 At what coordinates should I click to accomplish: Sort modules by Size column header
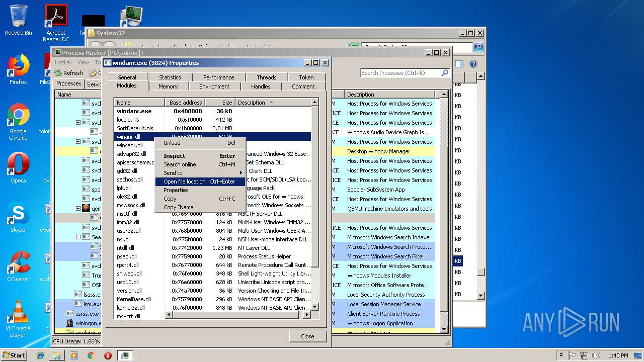(x=220, y=103)
